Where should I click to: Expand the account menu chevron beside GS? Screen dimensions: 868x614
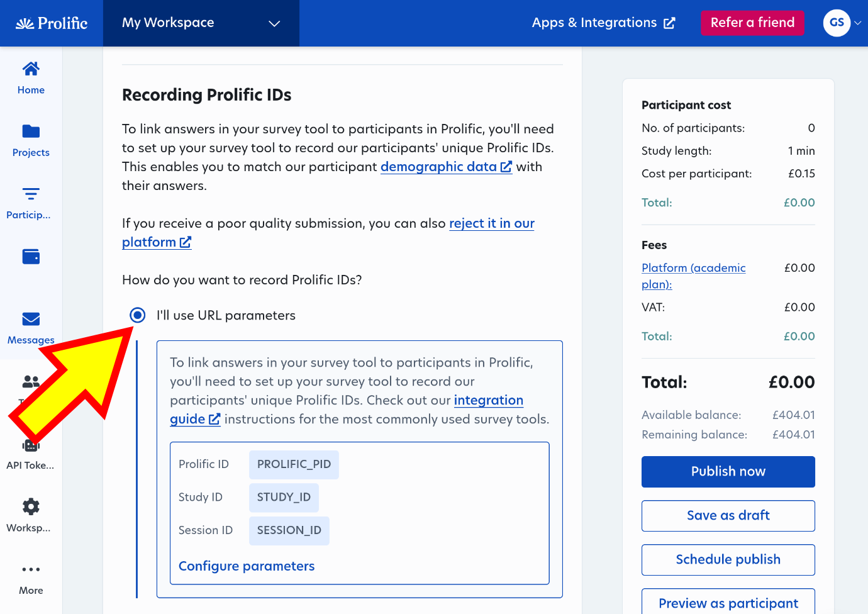858,23
